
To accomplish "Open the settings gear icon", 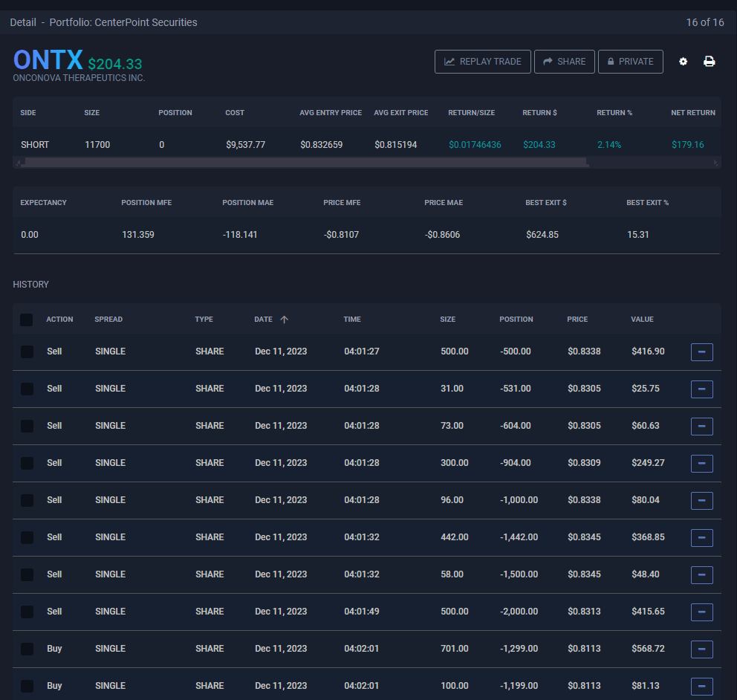I will 684,62.
